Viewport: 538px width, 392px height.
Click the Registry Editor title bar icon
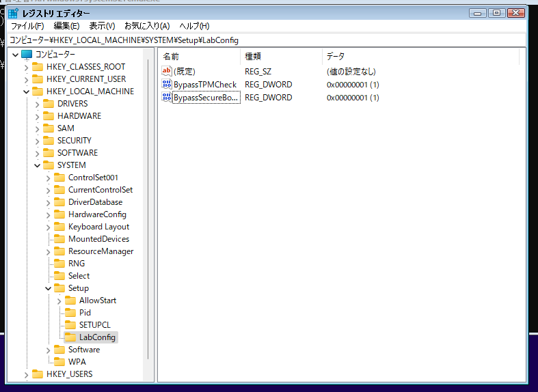click(14, 14)
